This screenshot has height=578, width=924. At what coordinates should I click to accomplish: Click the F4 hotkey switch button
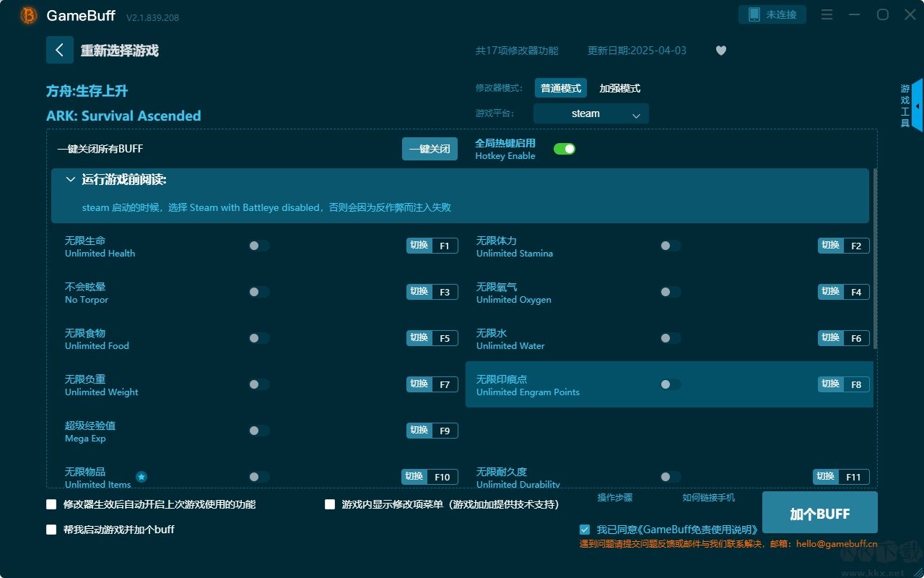tap(844, 292)
